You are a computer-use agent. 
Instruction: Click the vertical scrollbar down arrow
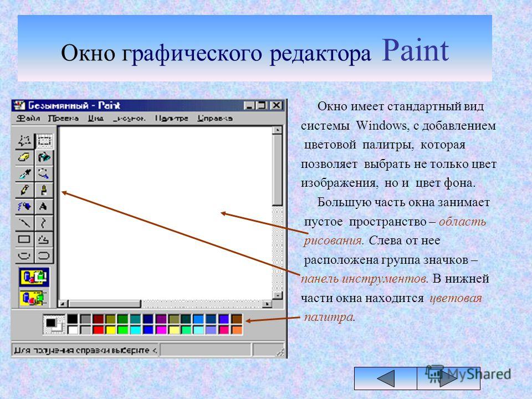point(278,295)
